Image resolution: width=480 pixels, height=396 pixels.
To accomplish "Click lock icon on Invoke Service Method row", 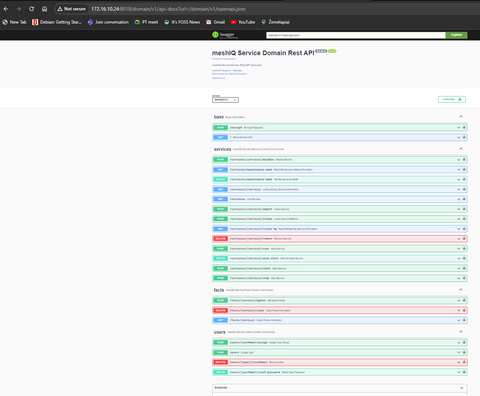I will point(464,219).
